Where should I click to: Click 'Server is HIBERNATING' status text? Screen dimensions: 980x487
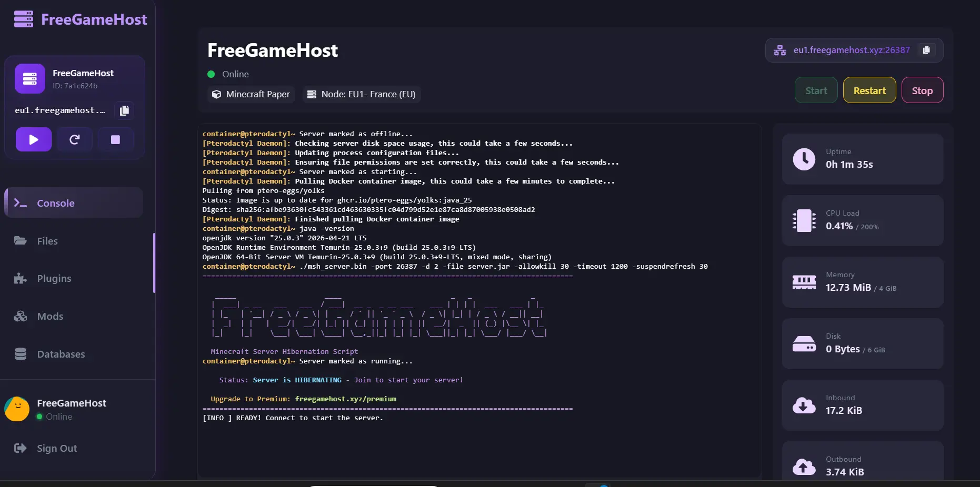tap(297, 380)
